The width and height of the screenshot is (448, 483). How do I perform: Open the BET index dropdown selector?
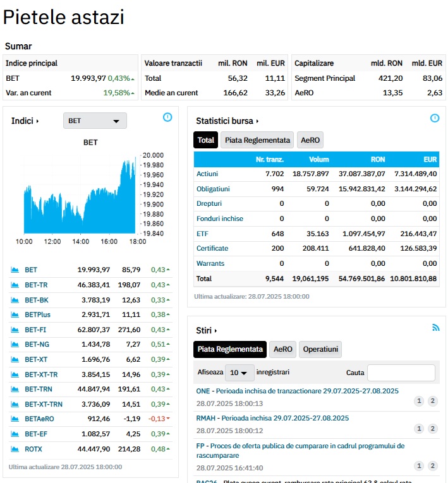(x=95, y=121)
